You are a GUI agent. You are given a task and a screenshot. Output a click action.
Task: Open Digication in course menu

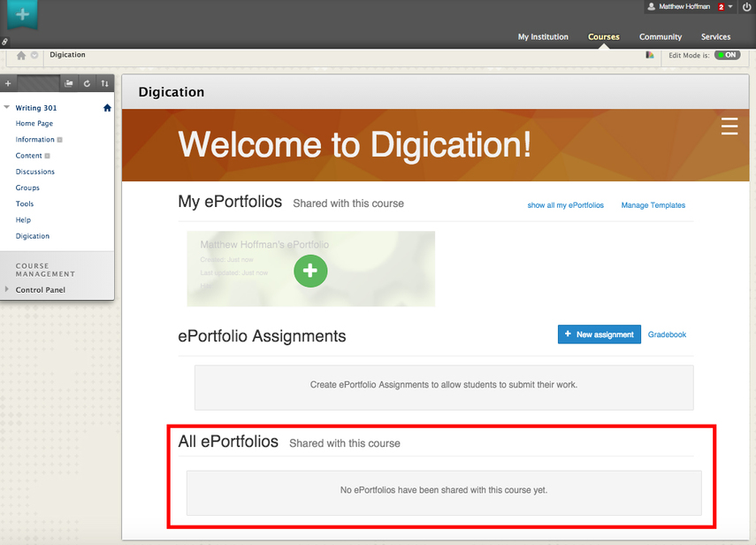(x=33, y=236)
